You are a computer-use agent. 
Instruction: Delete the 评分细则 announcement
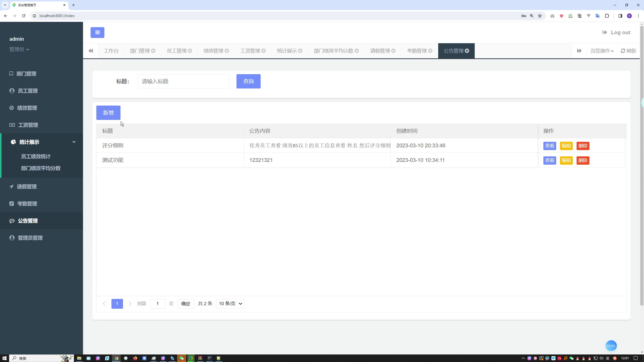[x=583, y=146]
